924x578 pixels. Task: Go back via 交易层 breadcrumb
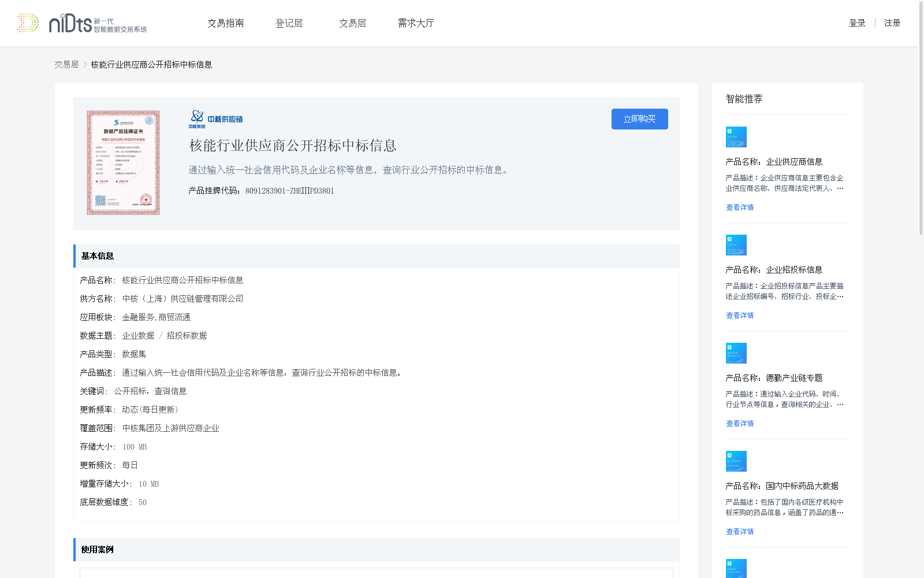pyautogui.click(x=66, y=65)
